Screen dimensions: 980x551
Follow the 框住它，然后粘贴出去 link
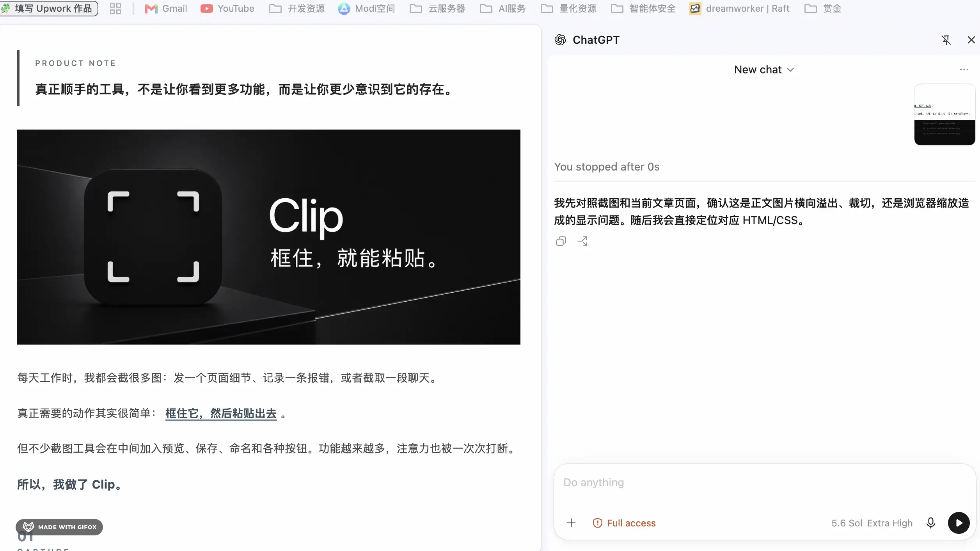[221, 413]
